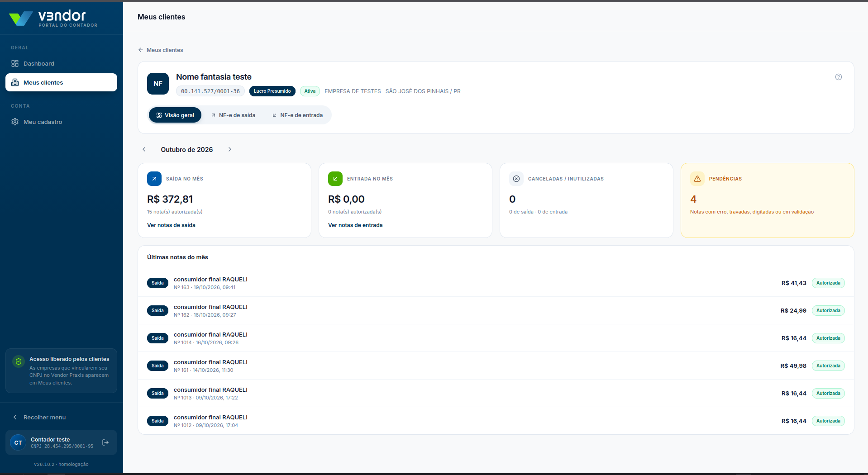
Task: Click Autorizada badge for R$ 41,43
Action: tap(828, 283)
